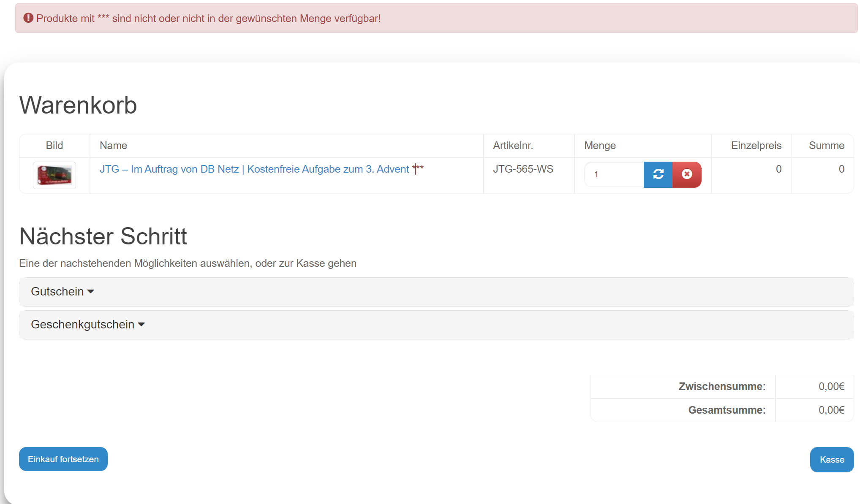Proceed to checkout via the Kasse button
Image resolution: width=860 pixels, height=504 pixels.
coord(832,459)
